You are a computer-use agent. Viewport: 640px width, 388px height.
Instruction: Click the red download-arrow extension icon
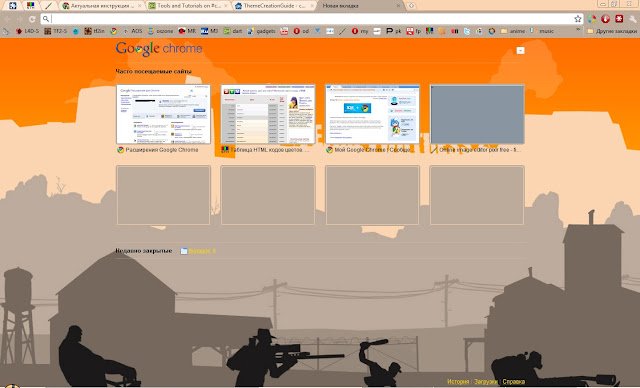coord(605,19)
